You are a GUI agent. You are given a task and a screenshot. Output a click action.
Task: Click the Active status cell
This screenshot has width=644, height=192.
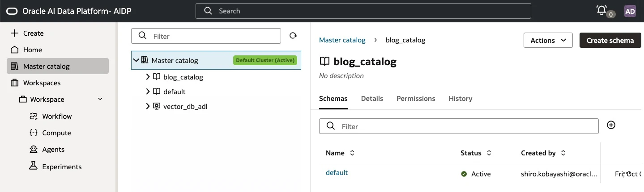point(476,174)
